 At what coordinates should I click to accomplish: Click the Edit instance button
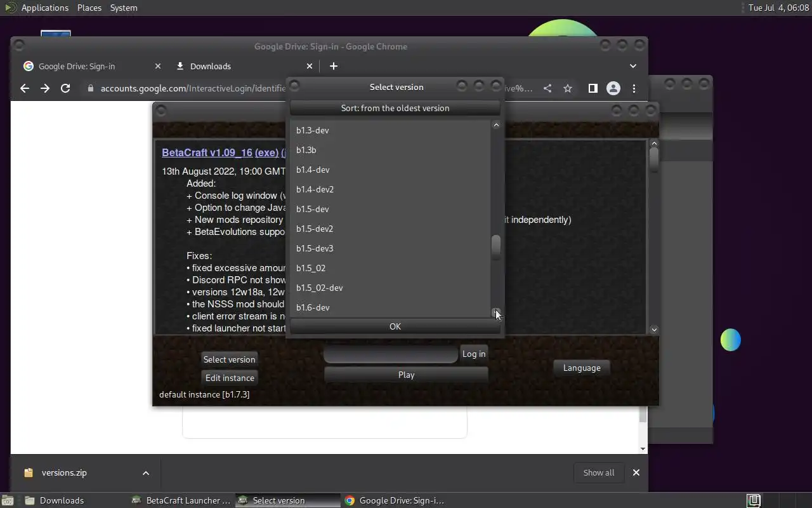(230, 378)
